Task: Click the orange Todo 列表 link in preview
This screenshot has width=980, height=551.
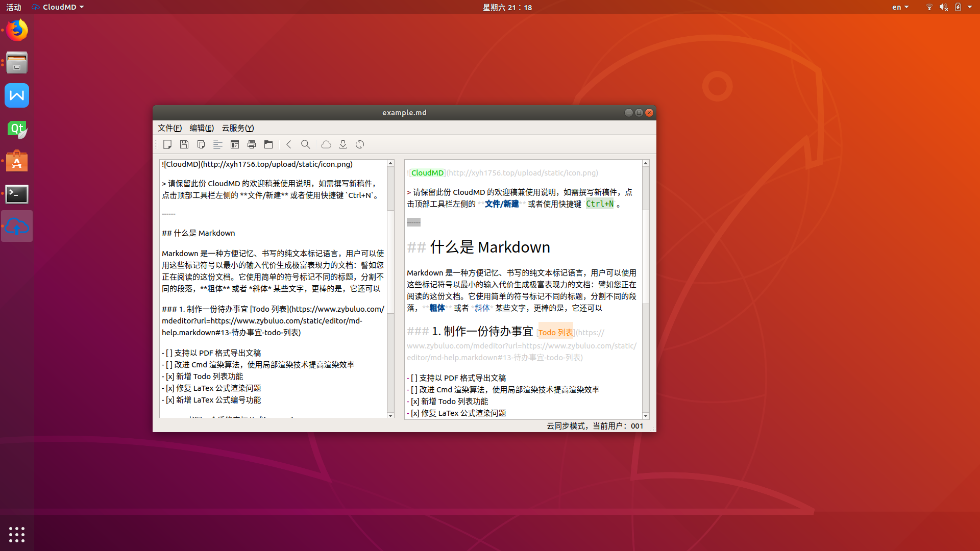Action: click(555, 332)
